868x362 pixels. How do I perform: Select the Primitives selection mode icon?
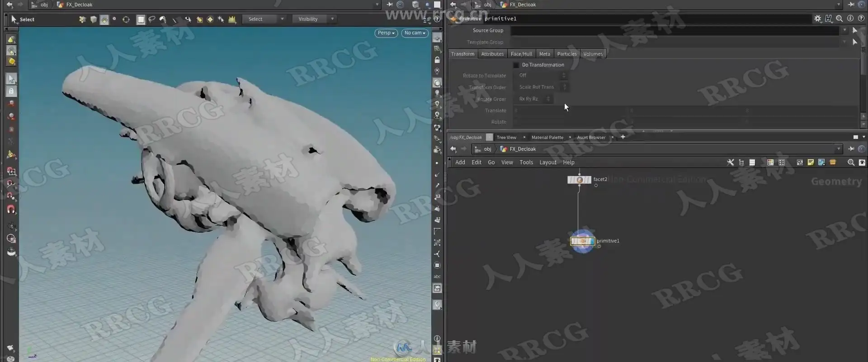pyautogui.click(x=104, y=19)
